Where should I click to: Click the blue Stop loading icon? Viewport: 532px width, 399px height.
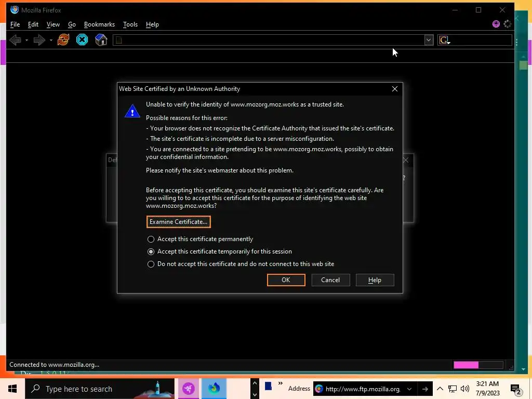point(82,39)
